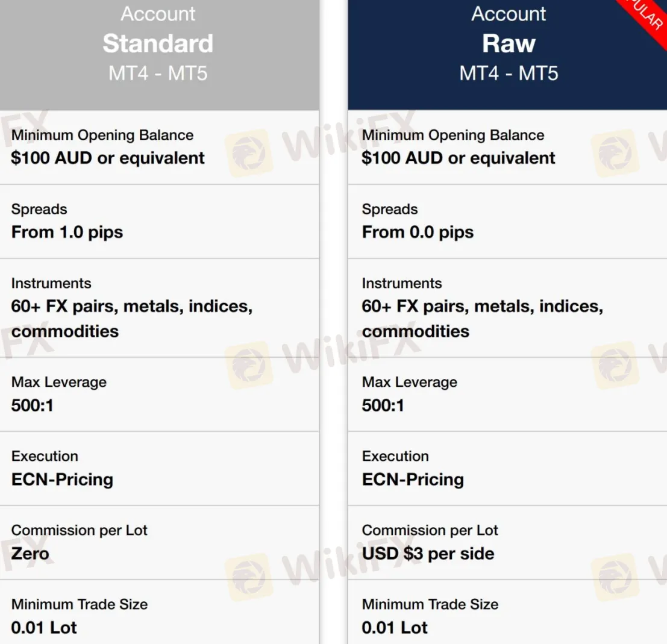Screen dimensions: 667x644
Task: Select the Standard account header
Action: pyautogui.click(x=160, y=55)
